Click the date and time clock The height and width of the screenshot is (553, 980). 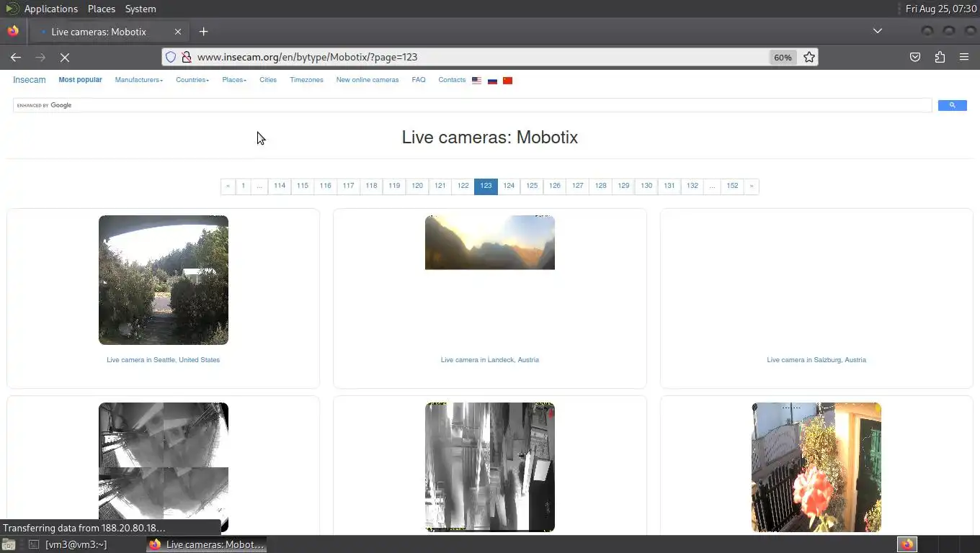[x=941, y=9]
